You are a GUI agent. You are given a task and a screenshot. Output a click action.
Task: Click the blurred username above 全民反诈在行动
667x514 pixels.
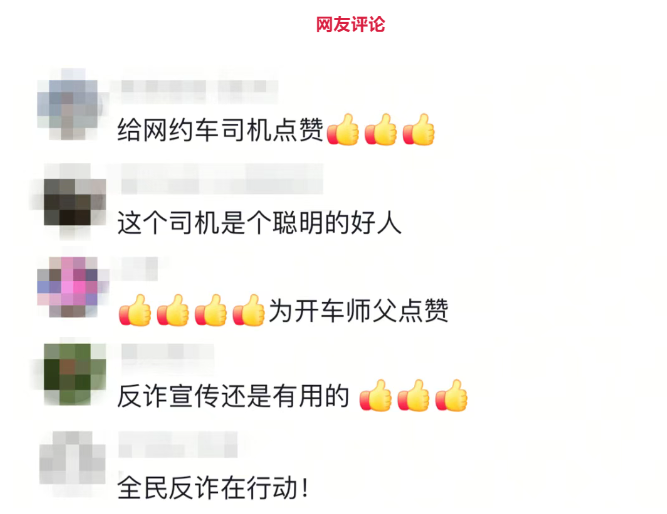(x=178, y=444)
